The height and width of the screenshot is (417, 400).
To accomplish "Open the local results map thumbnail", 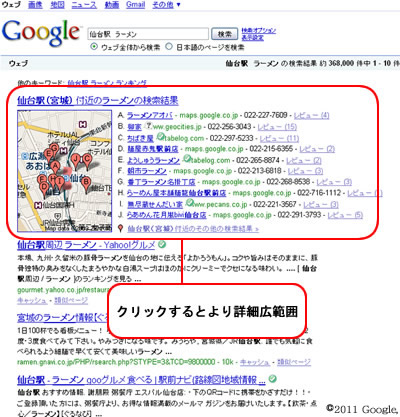I will point(65,171).
